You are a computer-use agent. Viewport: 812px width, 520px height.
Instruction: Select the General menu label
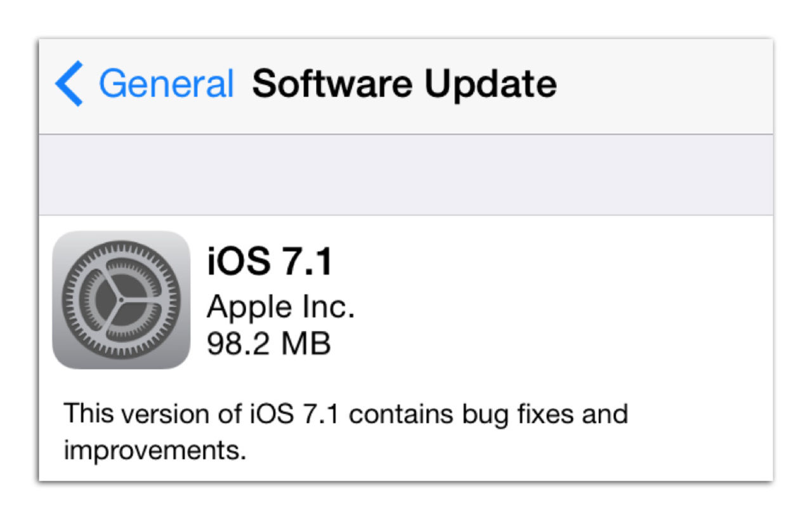click(x=168, y=83)
